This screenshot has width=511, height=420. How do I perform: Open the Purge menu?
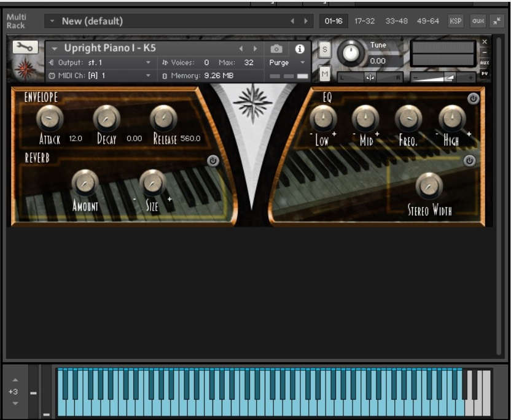tap(281, 63)
